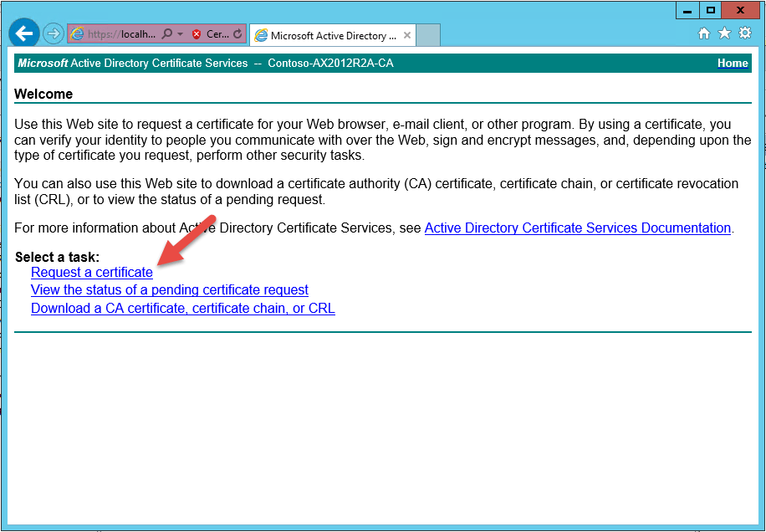Click the Welcome heading text
This screenshot has height=532, width=766.
tap(43, 94)
